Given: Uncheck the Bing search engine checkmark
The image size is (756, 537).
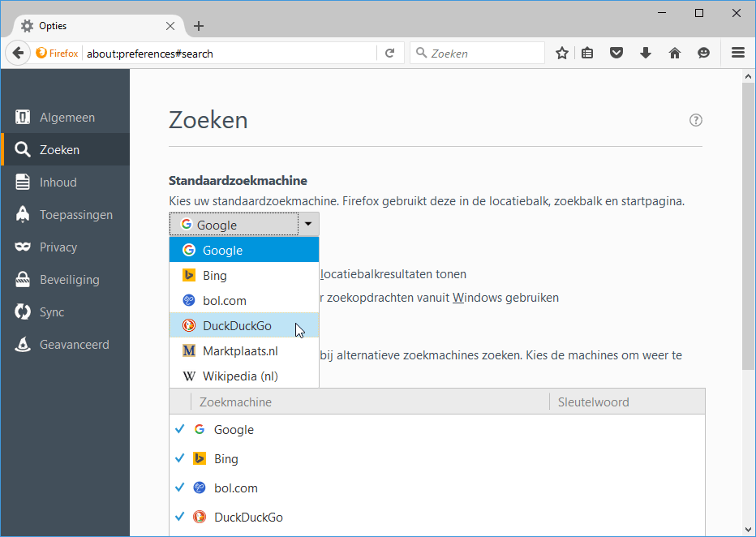Looking at the screenshot, I should [180, 458].
